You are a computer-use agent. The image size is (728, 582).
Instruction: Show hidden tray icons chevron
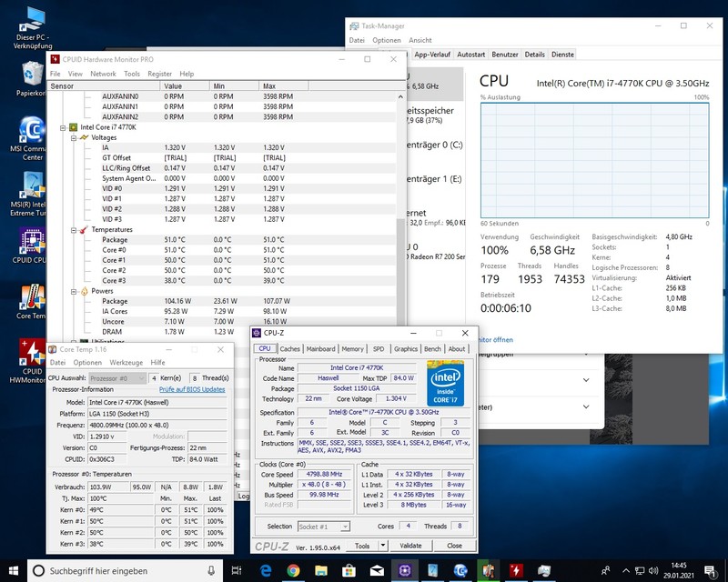[626, 570]
